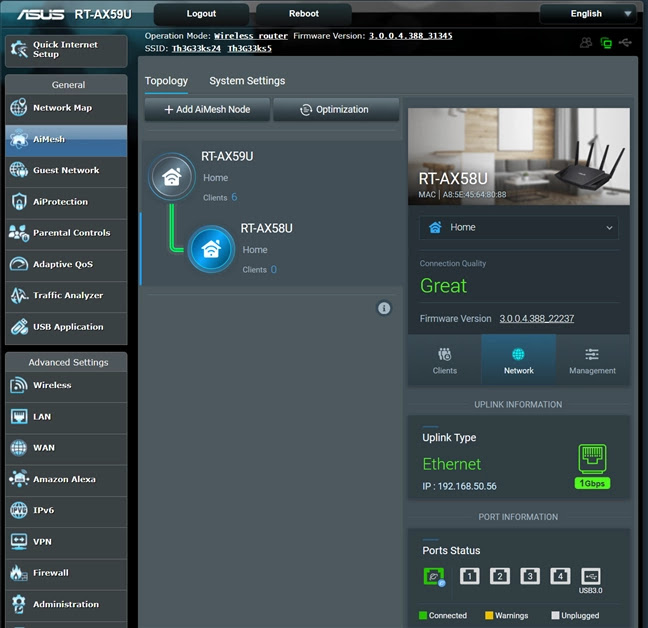Click the Wireless signal icon
The width and height of the screenshot is (648, 628).
coord(19,385)
